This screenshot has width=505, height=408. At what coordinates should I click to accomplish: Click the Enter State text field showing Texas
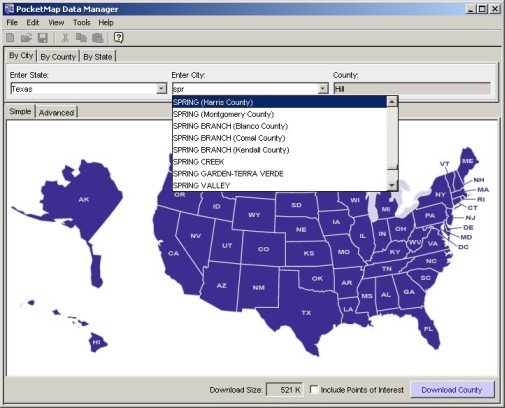pos(83,89)
